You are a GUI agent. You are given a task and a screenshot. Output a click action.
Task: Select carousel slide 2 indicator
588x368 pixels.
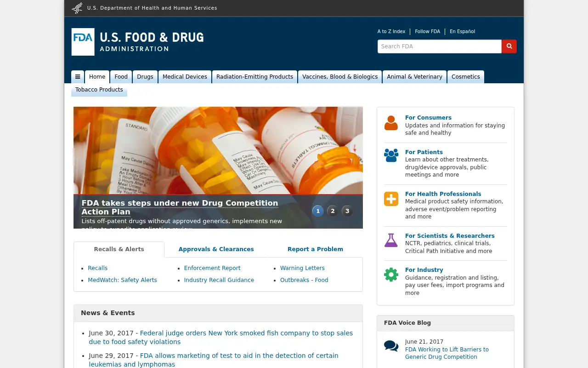[x=333, y=211]
